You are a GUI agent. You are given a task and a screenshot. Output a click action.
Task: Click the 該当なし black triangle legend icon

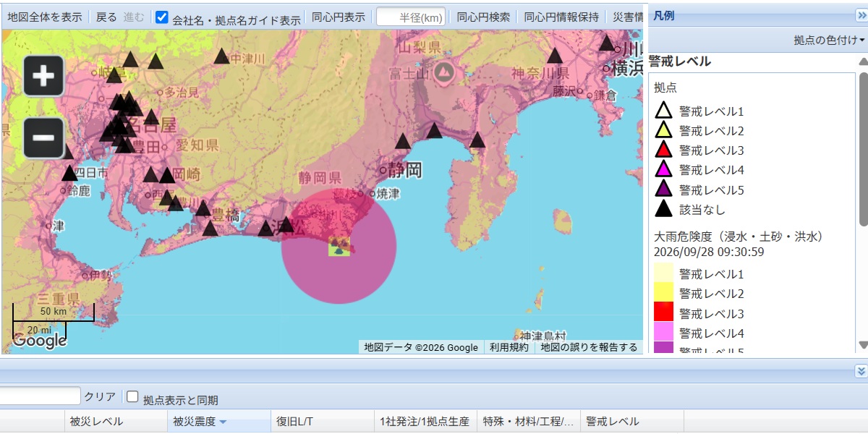[x=663, y=209]
